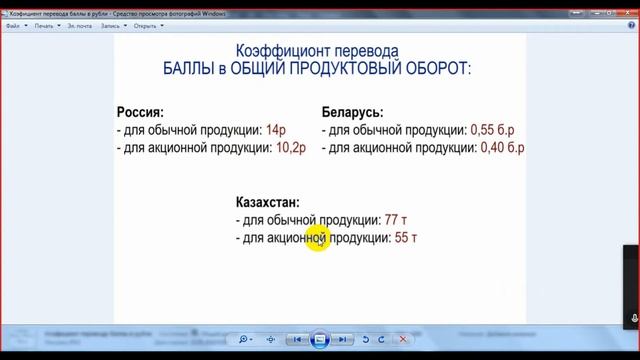The width and height of the screenshot is (640, 360).
Task: Expand the Открыть dropdown arrow
Action: (x=162, y=26)
